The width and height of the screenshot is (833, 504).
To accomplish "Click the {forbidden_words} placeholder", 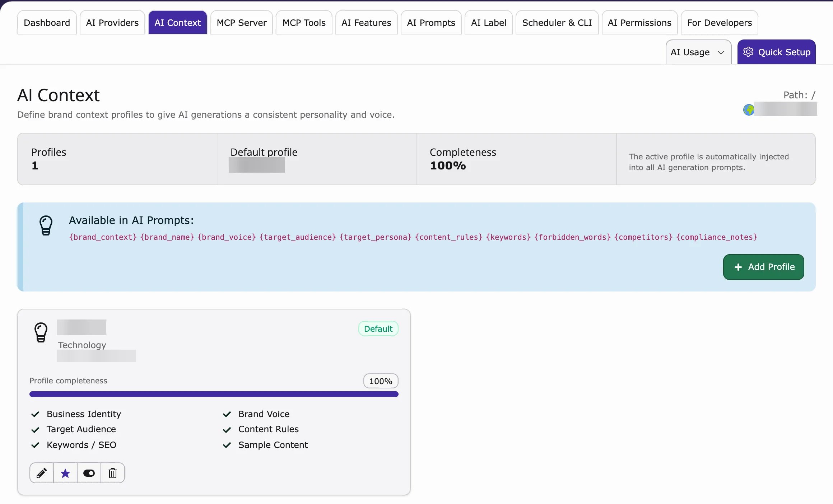I will tap(573, 237).
